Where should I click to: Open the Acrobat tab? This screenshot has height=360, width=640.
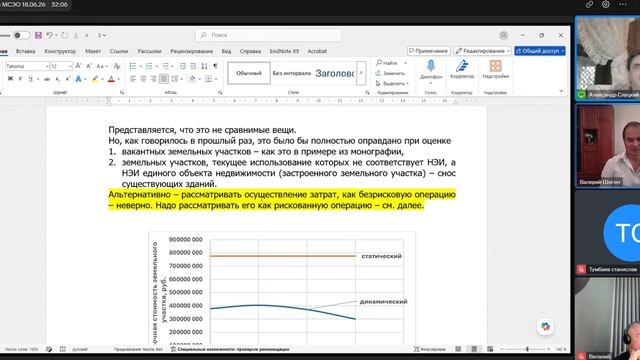[x=317, y=51]
